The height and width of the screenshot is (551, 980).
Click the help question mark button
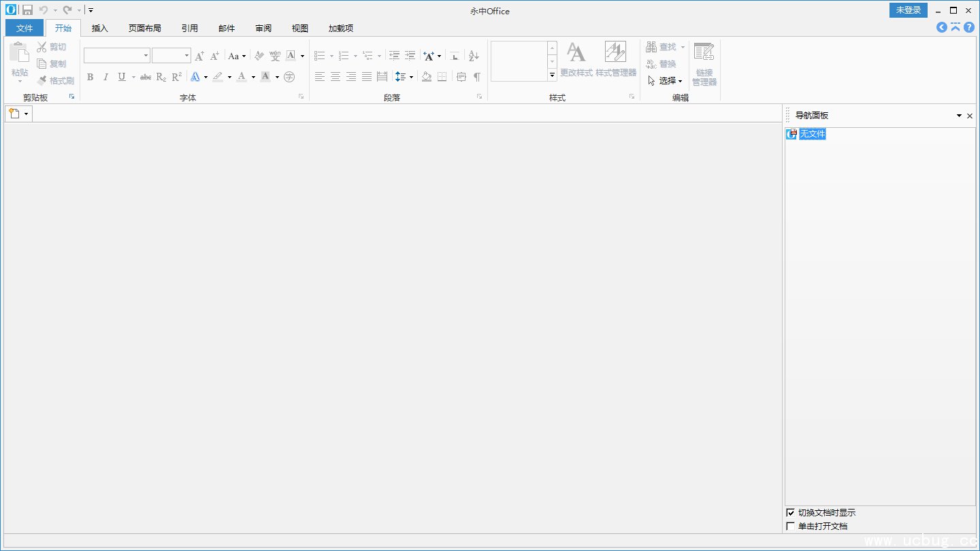pos(969,27)
